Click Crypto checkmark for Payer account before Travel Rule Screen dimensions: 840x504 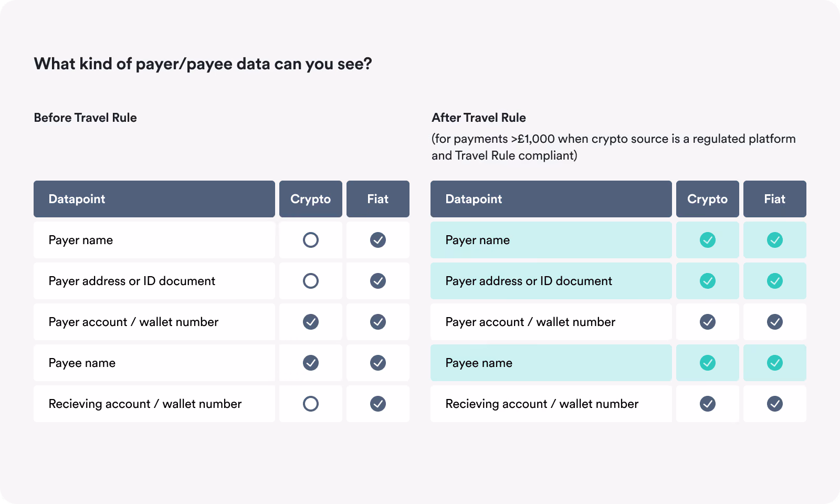tap(311, 322)
